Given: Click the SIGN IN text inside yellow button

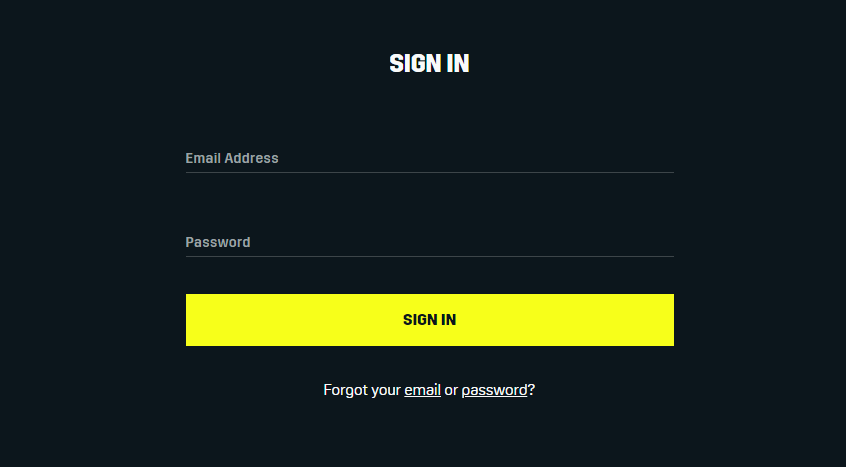Looking at the screenshot, I should [429, 320].
